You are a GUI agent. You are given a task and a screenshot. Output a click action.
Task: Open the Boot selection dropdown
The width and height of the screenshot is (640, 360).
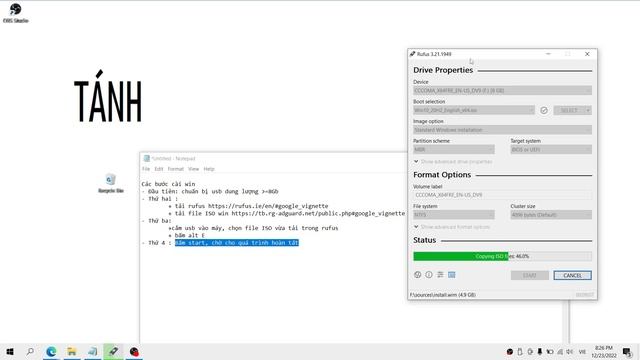[473, 110]
